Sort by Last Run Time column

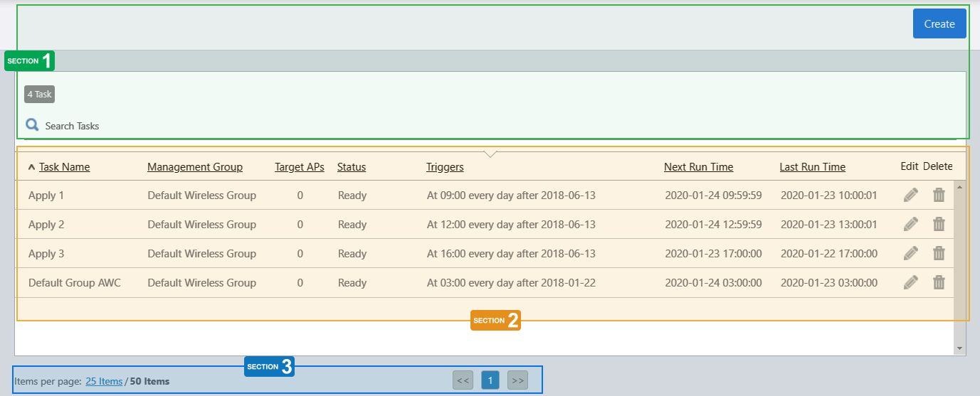tap(812, 167)
